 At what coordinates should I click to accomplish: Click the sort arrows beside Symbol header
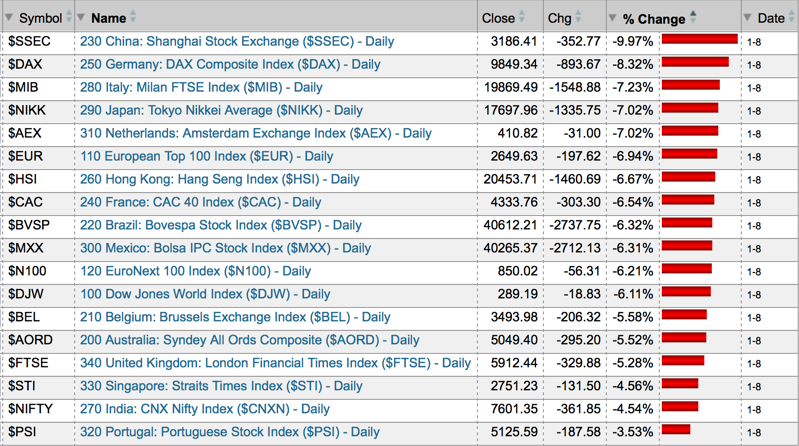click(69, 18)
